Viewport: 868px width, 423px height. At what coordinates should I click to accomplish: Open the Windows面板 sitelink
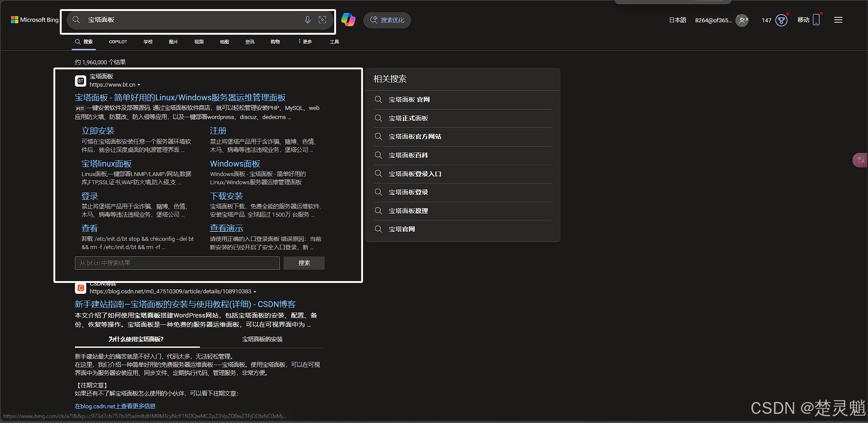[x=235, y=163]
